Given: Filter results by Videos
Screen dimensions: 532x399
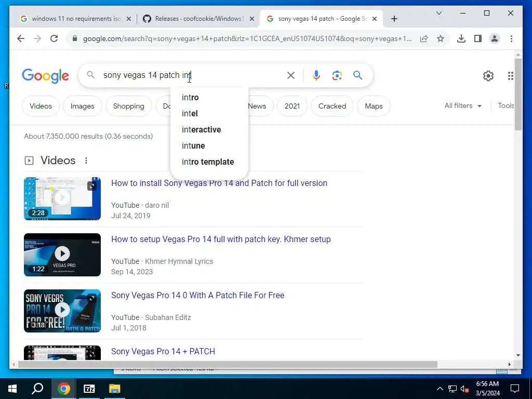Looking at the screenshot, I should pyautogui.click(x=41, y=106).
